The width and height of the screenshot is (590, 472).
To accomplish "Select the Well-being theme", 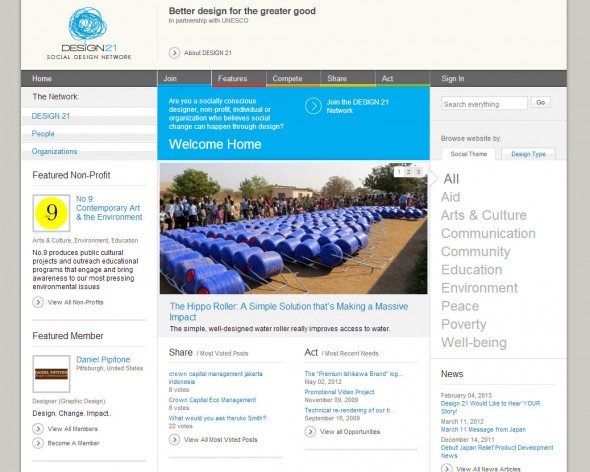I will point(474,343).
